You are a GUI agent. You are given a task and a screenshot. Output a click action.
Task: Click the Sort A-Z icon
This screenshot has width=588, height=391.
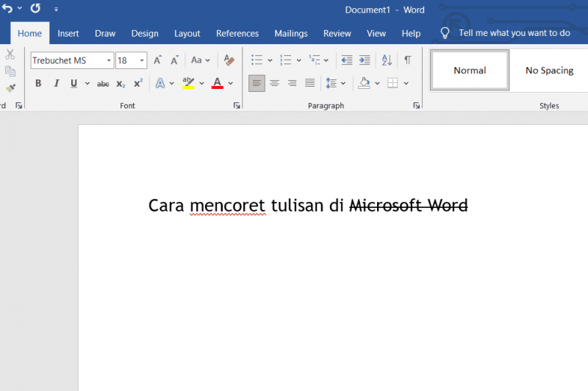pos(387,60)
